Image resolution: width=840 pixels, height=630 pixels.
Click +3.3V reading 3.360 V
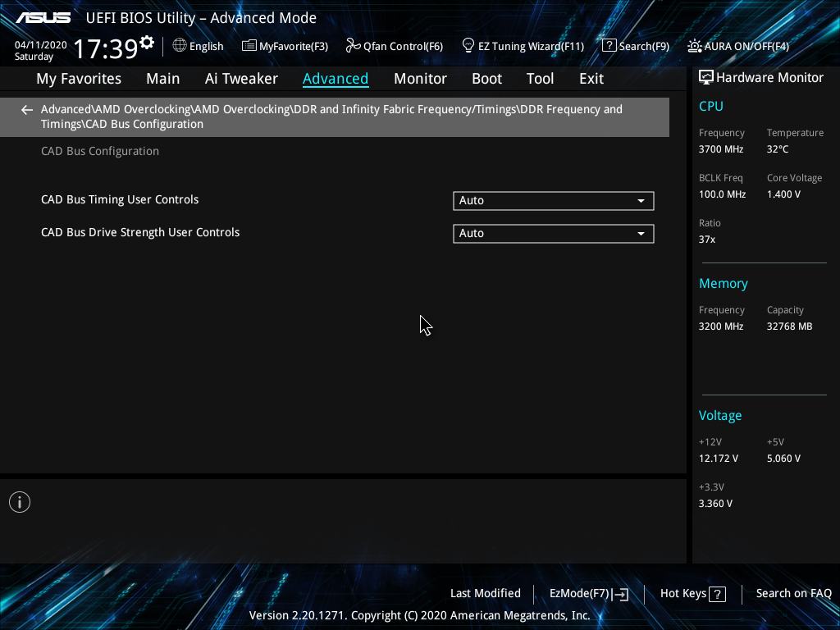click(715, 504)
